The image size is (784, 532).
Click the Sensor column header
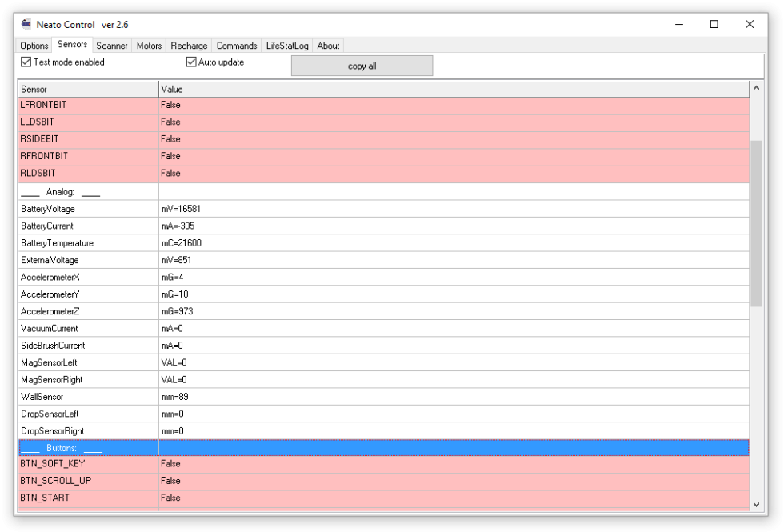[88, 89]
